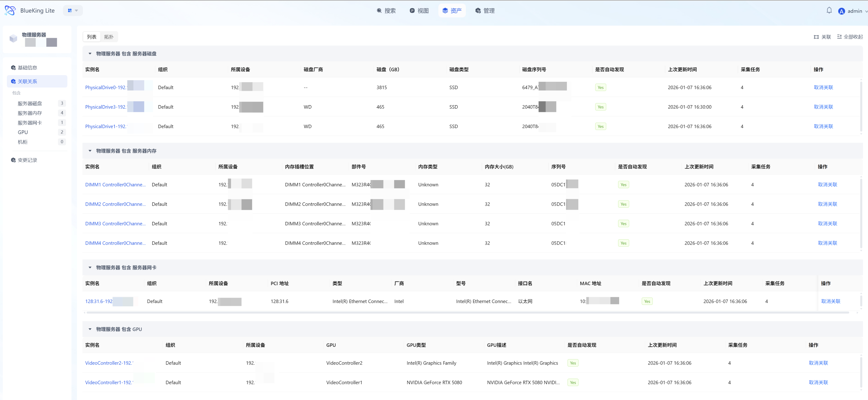This screenshot has width=868, height=400.
Task: Click 取消关联 for PhysicalDrive0
Action: 823,87
